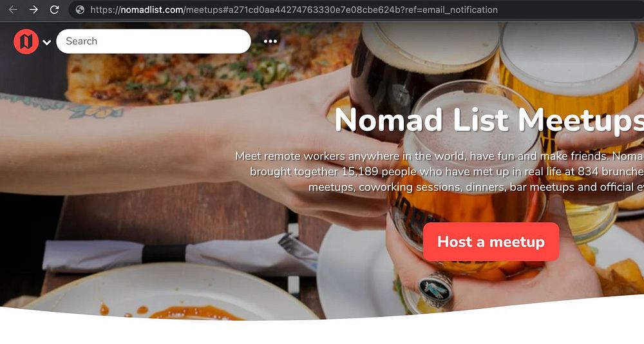Click the Meet remote workers description text
Screen dimensions: 644x344
tap(439, 171)
